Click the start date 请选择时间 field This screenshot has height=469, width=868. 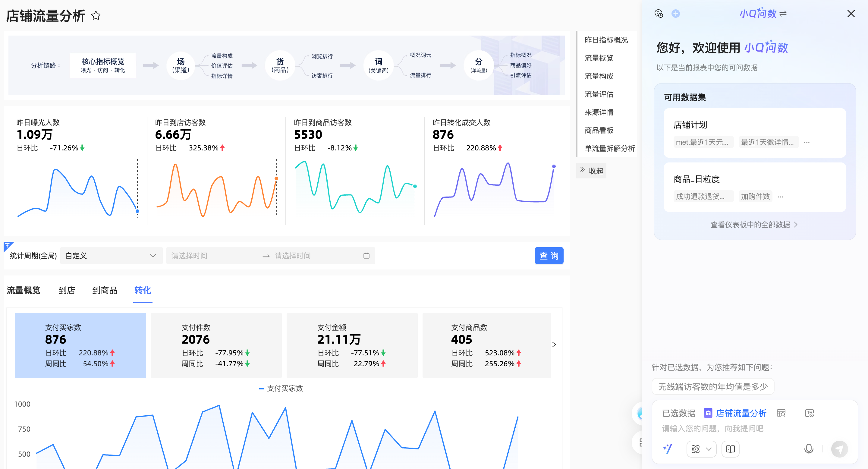click(x=214, y=256)
